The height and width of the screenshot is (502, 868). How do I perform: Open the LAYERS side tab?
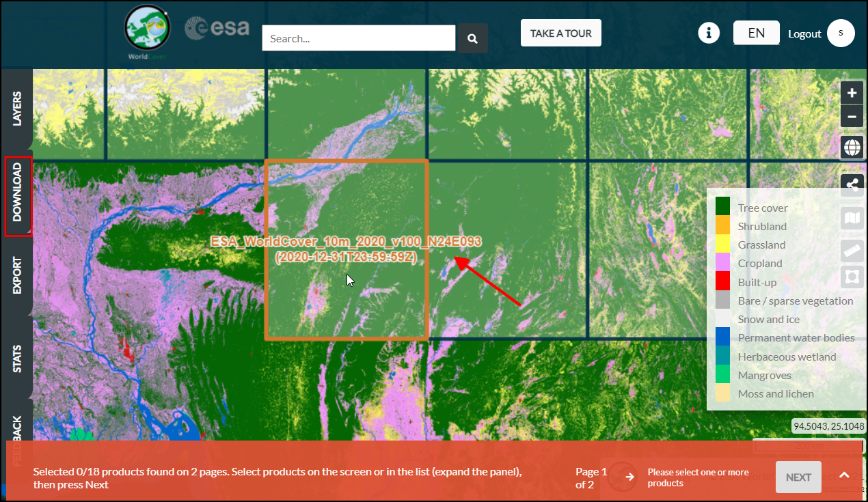click(17, 109)
